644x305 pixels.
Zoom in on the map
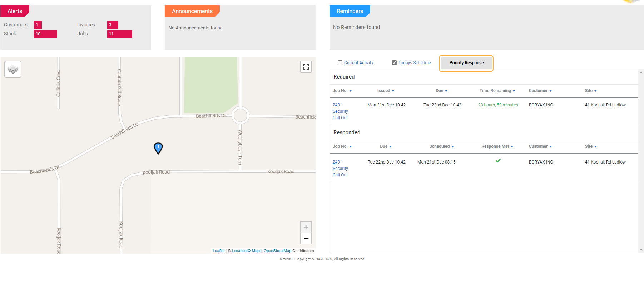pos(306,227)
